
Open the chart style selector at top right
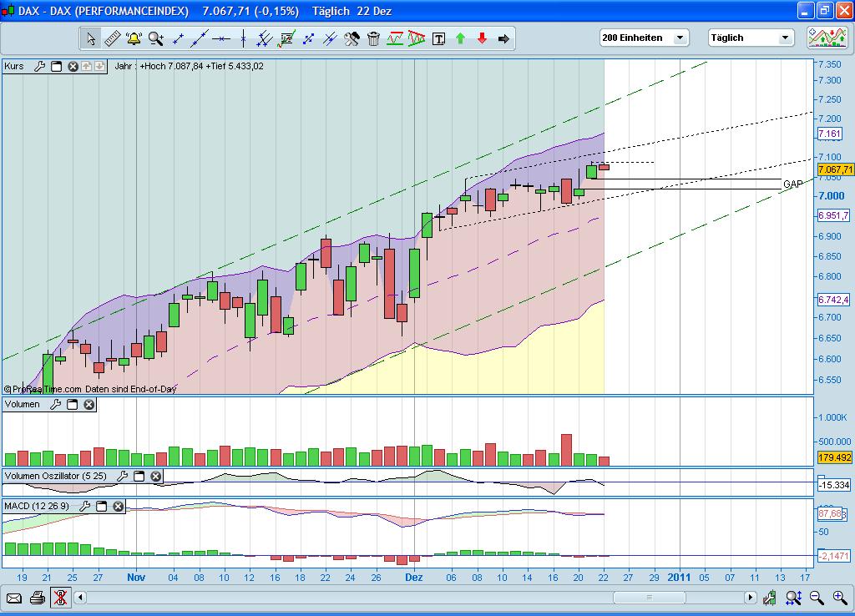point(826,37)
